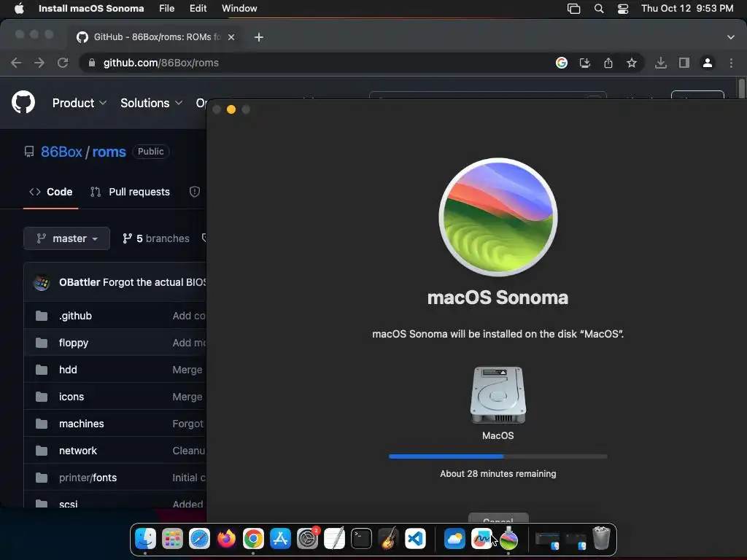The image size is (747, 560).
Task: Open the icons folder
Action: click(71, 397)
